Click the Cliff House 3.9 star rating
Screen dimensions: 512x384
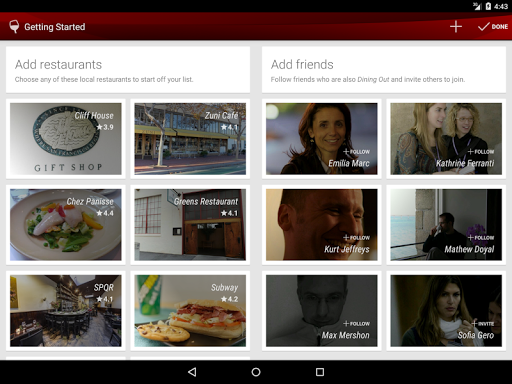click(x=105, y=127)
